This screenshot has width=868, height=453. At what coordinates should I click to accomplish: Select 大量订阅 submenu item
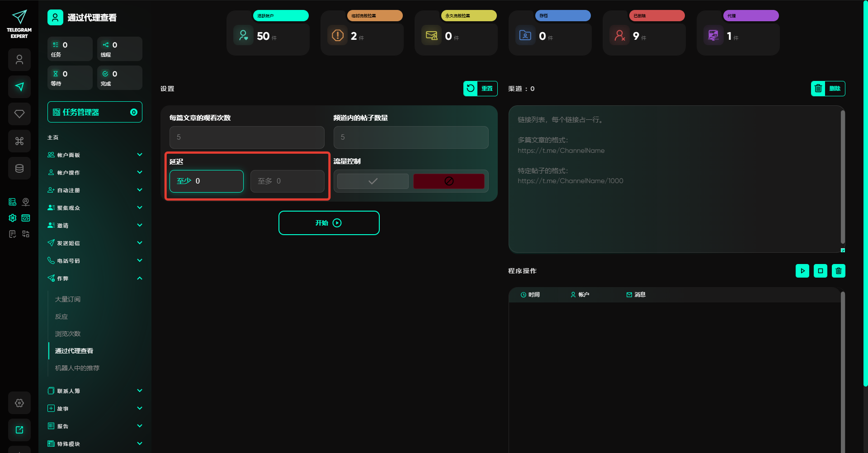point(68,299)
